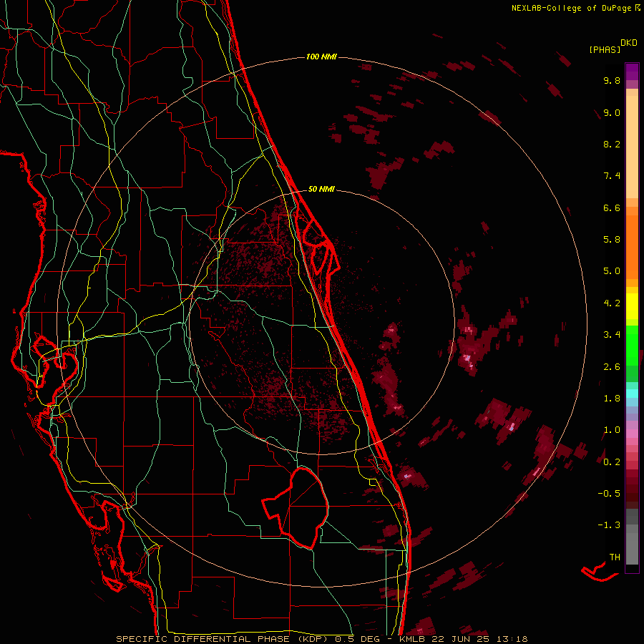Click the 5.8 color scale label
Image resolution: width=644 pixels, height=644 pixels.
coord(612,240)
